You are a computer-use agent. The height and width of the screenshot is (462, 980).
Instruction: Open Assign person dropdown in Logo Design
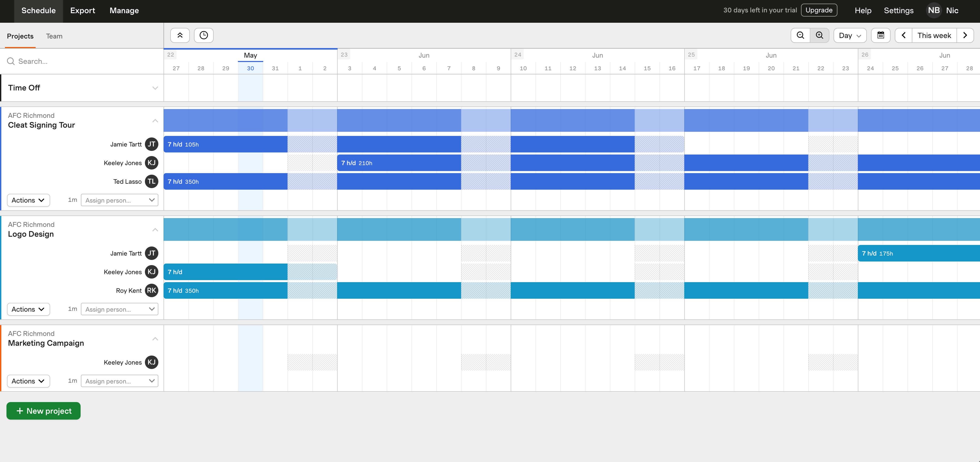point(119,309)
